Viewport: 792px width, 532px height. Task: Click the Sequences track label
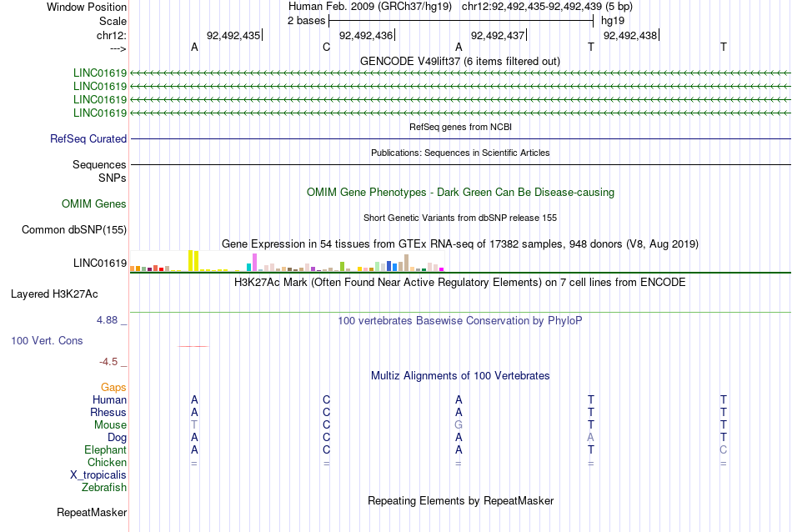tap(99, 165)
